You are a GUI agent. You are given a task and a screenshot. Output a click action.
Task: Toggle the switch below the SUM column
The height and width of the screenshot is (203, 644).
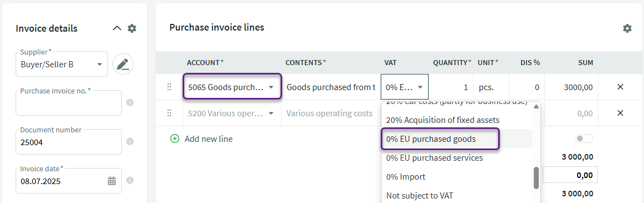(584, 139)
